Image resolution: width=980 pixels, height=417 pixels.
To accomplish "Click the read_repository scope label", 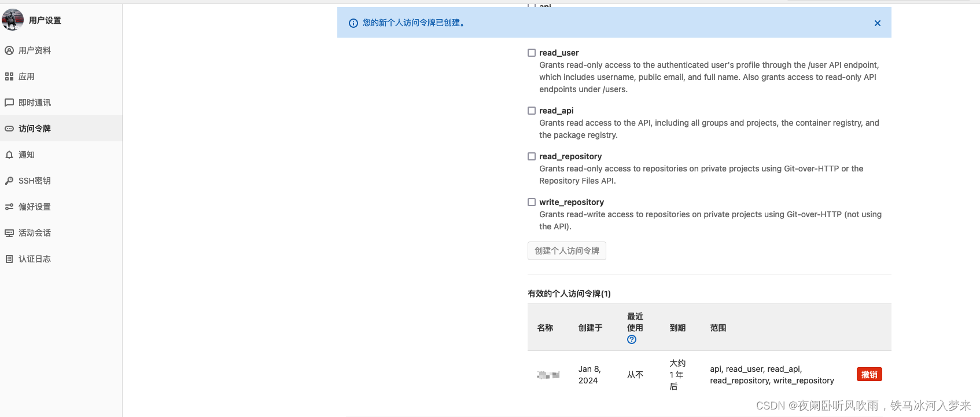I will [x=570, y=156].
